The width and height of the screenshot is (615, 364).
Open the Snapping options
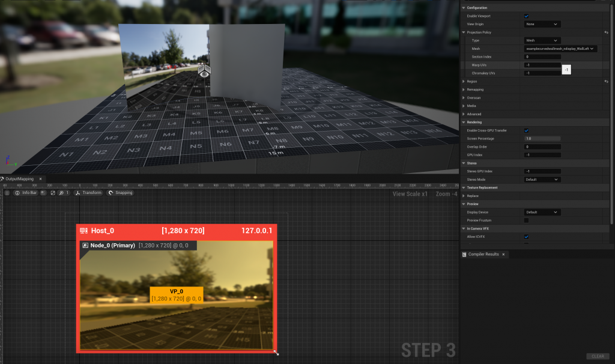(x=120, y=193)
